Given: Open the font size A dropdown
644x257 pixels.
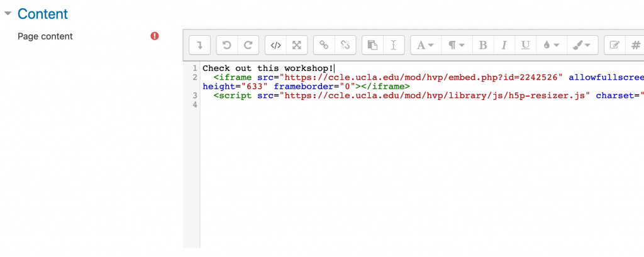Looking at the screenshot, I should (x=426, y=45).
